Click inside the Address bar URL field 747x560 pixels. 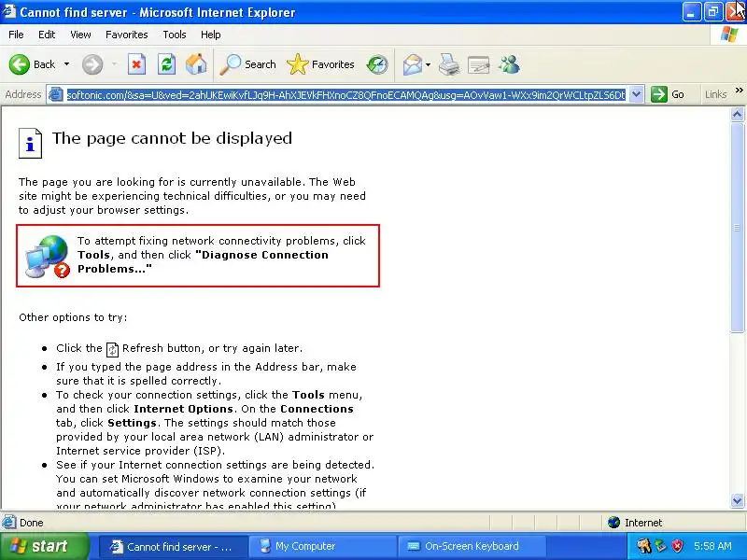[345, 95]
